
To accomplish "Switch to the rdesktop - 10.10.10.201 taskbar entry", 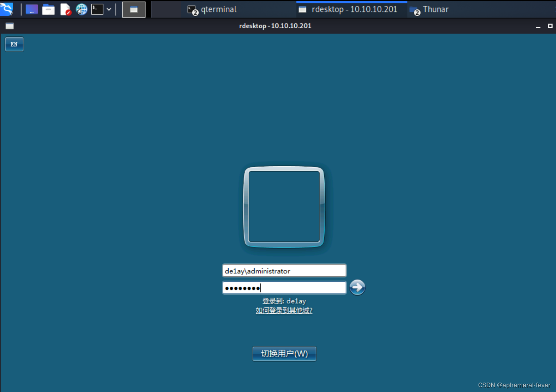I will [352, 9].
